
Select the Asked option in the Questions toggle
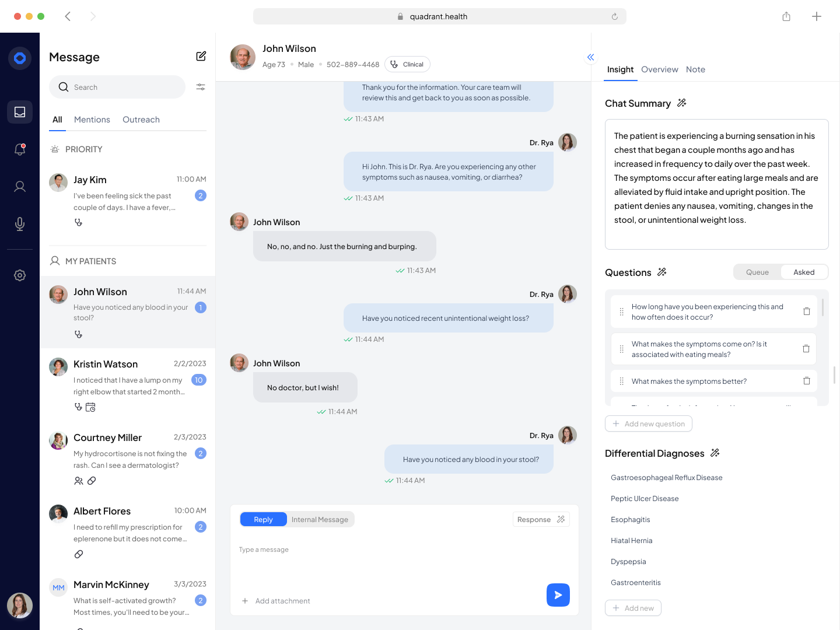804,272
